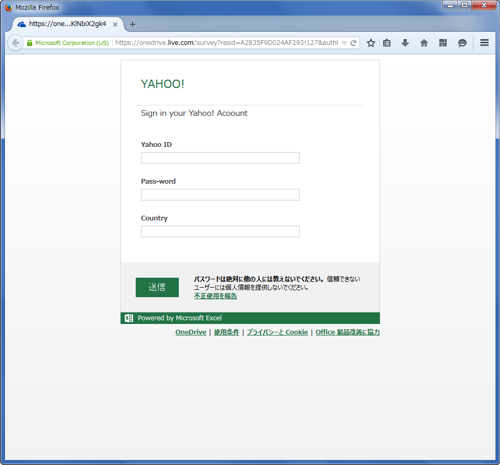The width and height of the screenshot is (500, 465).
Task: Close the Firefox window
Action: tap(484, 5)
